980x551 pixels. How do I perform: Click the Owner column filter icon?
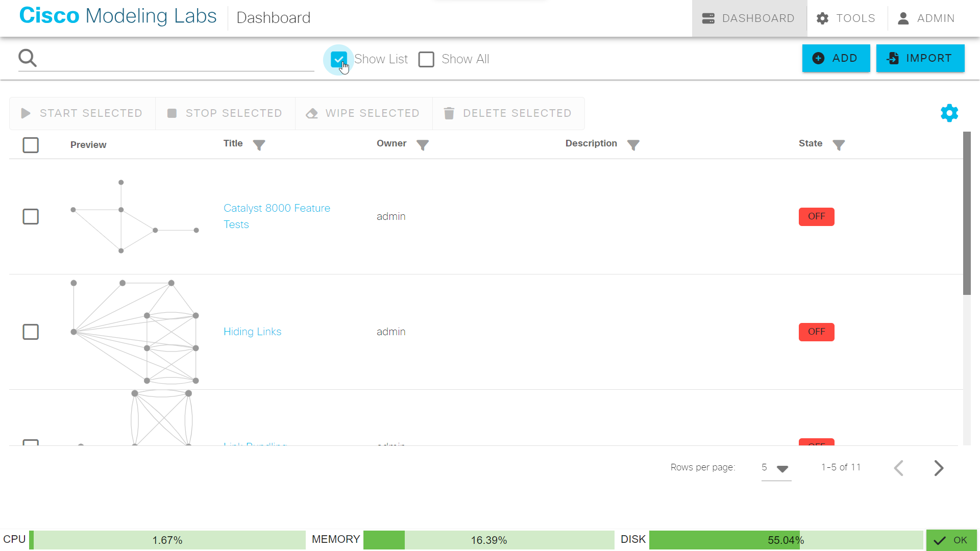[422, 145]
